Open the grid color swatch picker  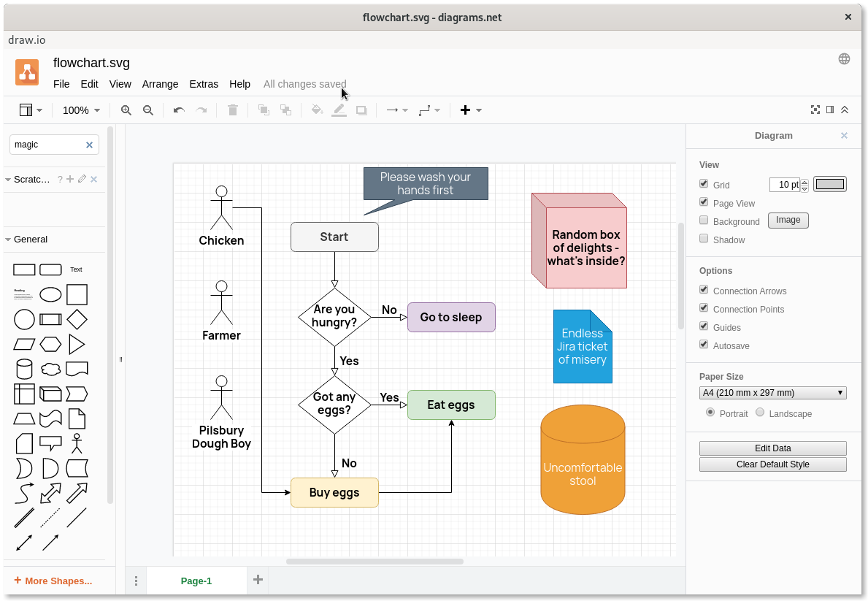829,184
